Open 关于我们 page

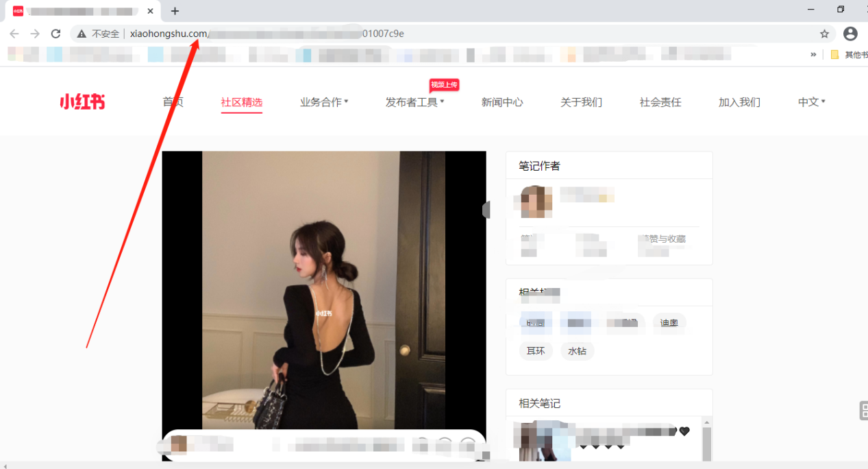(x=581, y=102)
